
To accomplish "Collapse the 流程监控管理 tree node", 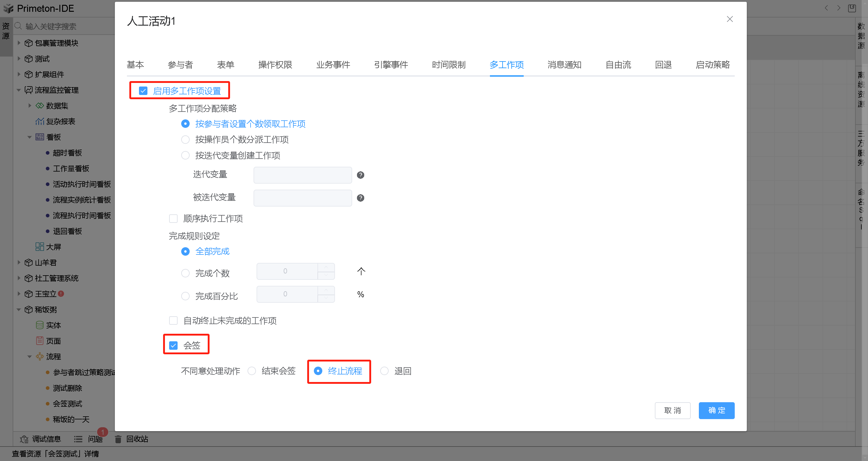I will (19, 90).
